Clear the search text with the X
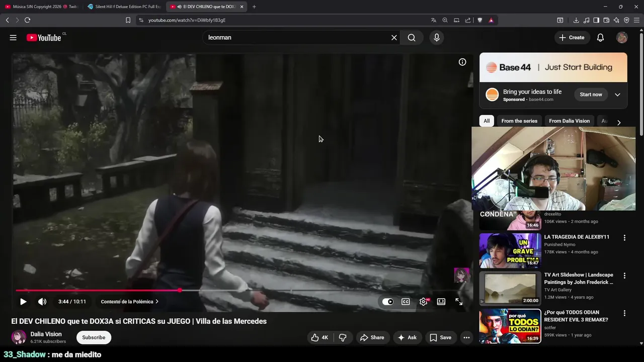 point(394,38)
